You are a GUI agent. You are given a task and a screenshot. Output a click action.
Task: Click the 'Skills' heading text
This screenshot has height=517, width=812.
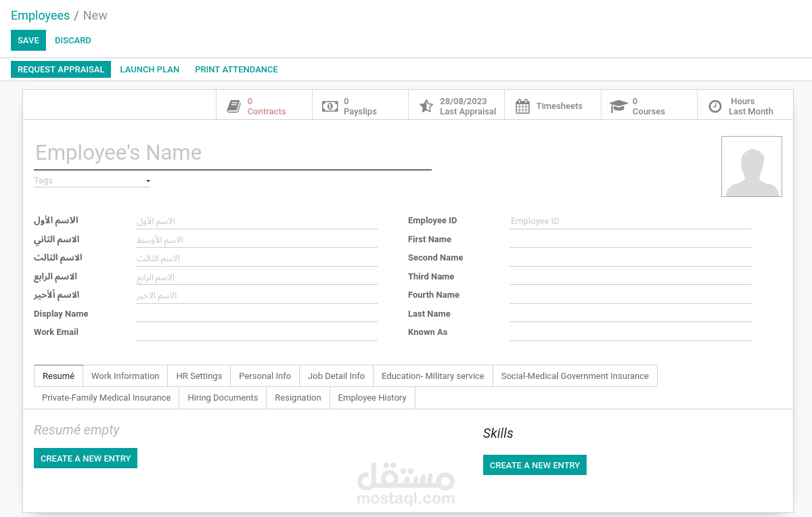point(498,433)
